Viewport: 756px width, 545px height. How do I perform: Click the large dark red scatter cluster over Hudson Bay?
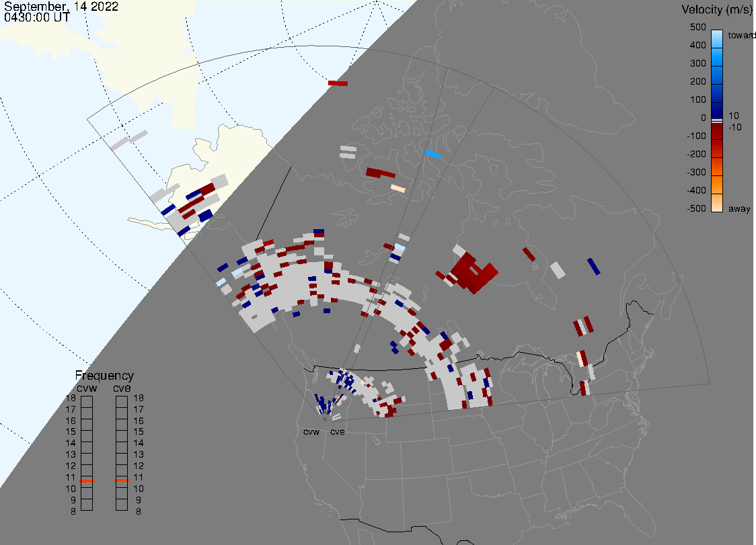[472, 272]
